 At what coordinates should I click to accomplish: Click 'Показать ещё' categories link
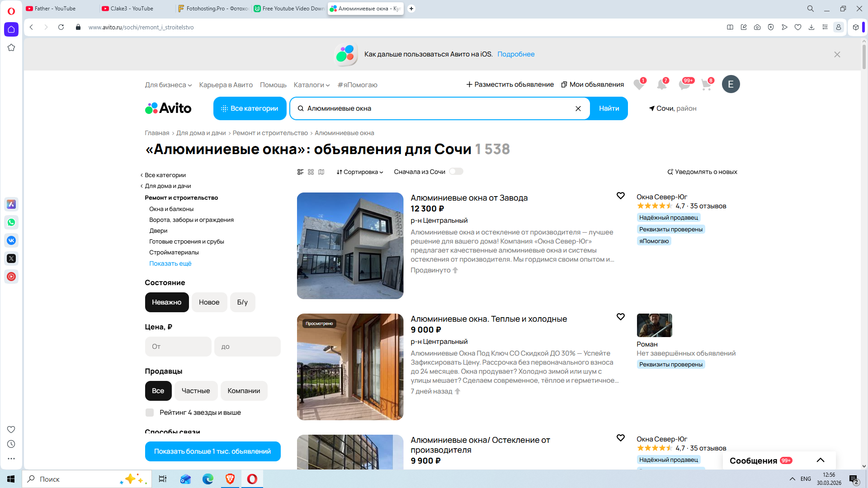point(170,263)
